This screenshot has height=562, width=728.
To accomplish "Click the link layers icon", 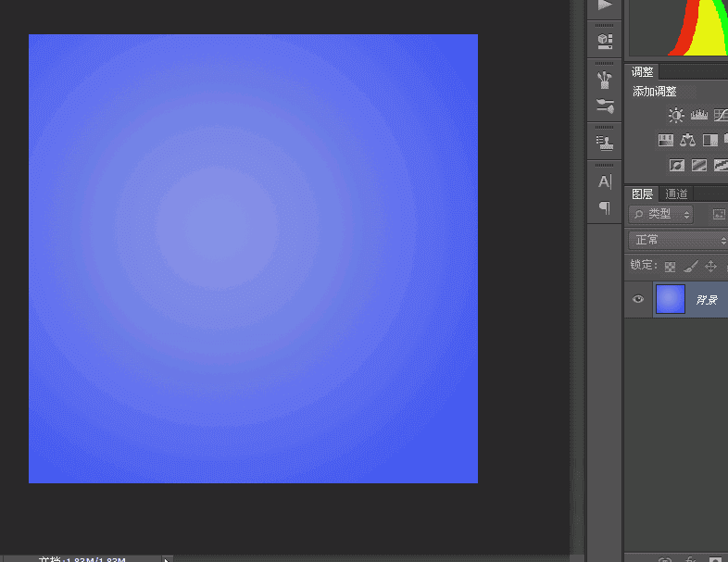I will pyautogui.click(x=665, y=559).
